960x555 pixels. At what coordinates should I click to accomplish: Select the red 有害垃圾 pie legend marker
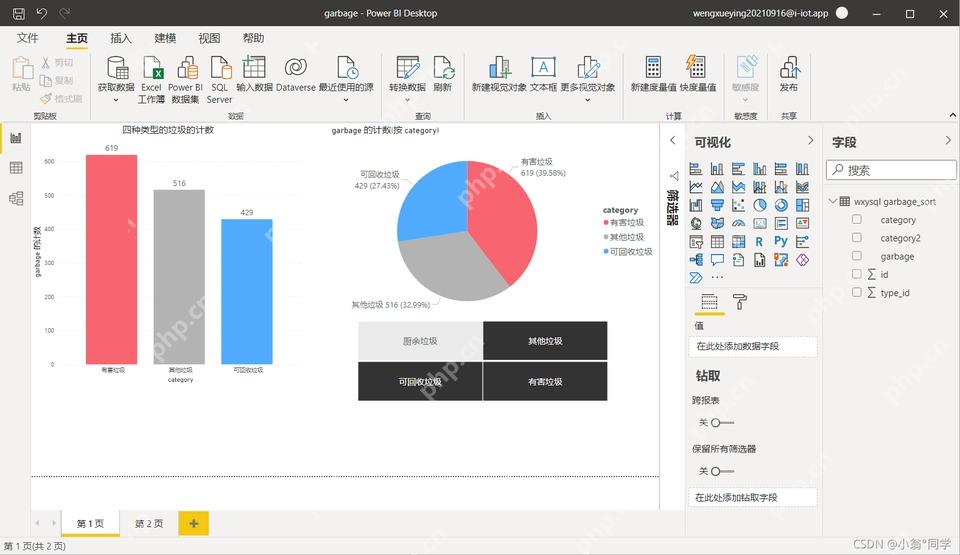tap(606, 222)
